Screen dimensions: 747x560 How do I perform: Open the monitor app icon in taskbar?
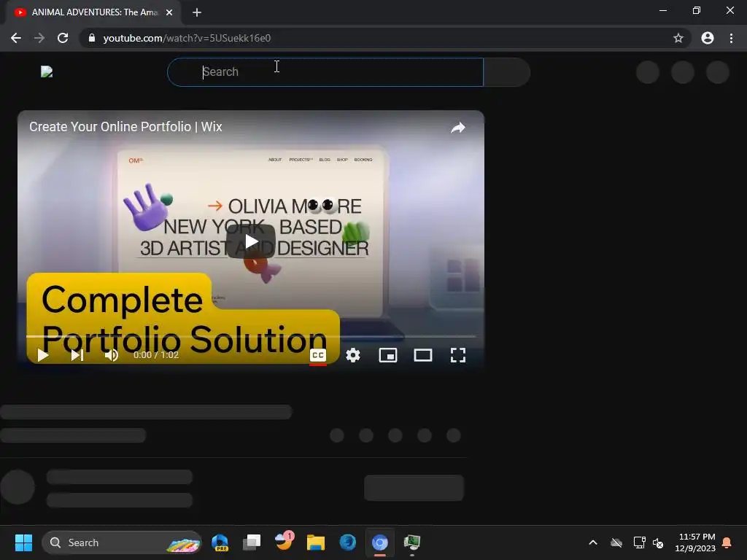point(412,542)
